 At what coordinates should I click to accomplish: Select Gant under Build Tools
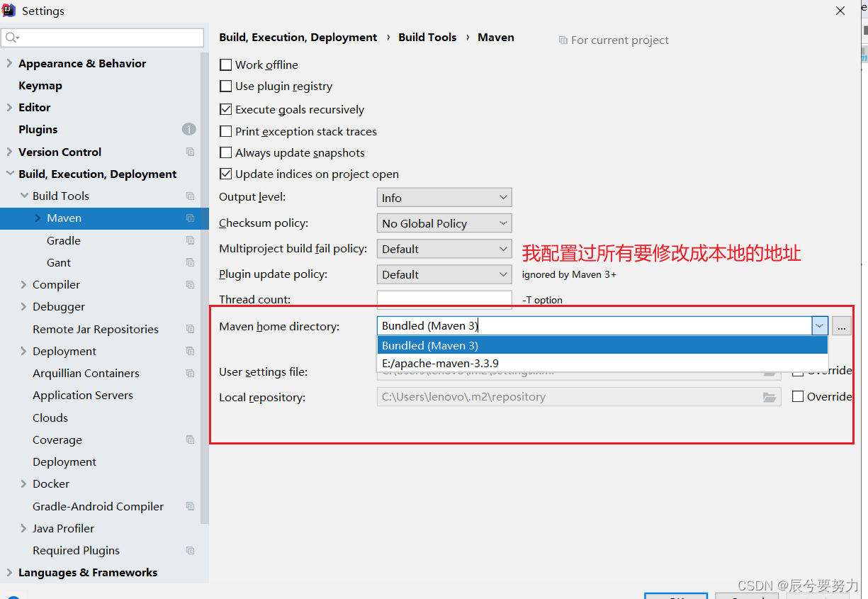pos(59,262)
